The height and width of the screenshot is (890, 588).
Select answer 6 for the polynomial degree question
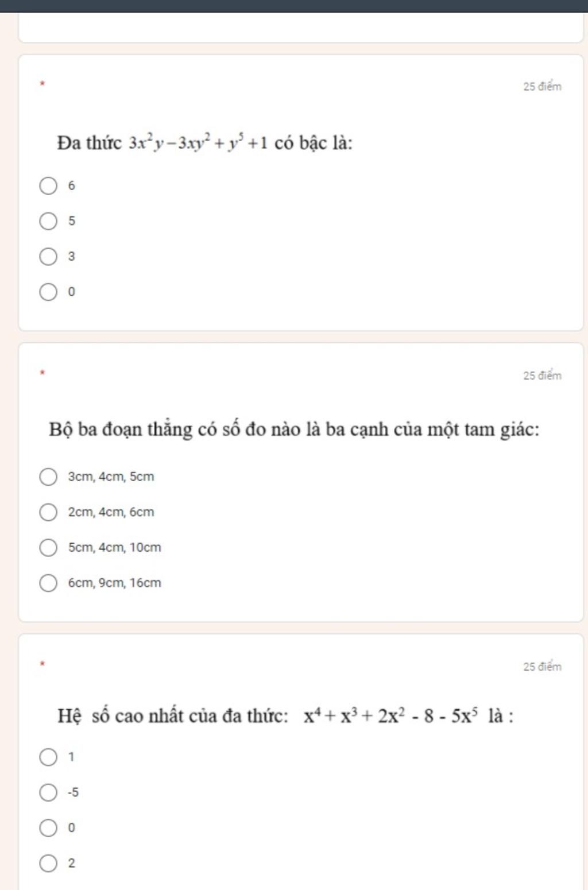tap(48, 186)
